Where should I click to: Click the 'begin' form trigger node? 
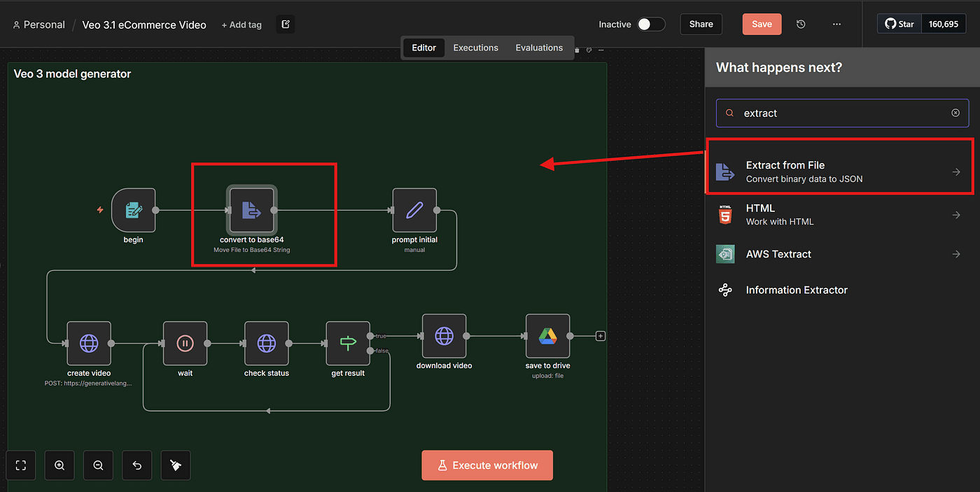(x=133, y=210)
